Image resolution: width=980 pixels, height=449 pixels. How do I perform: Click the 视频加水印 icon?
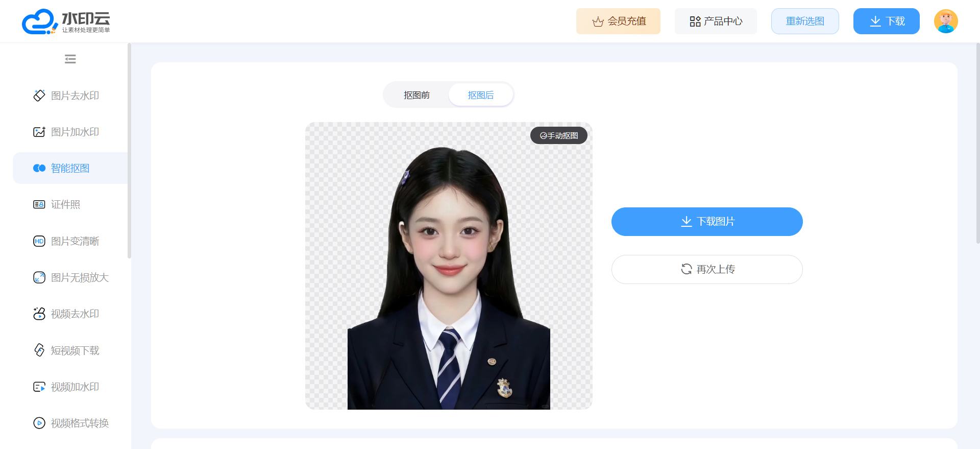(x=39, y=387)
